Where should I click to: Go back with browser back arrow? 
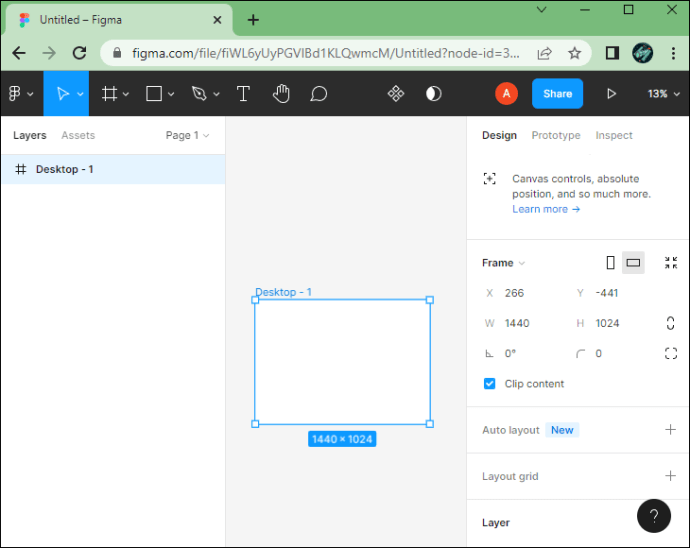[x=19, y=53]
